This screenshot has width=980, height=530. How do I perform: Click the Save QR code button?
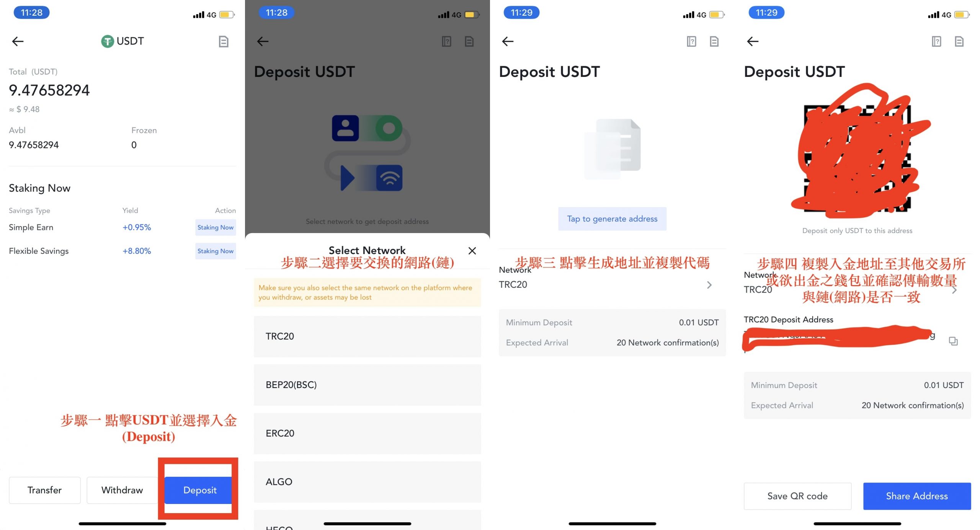coord(800,496)
